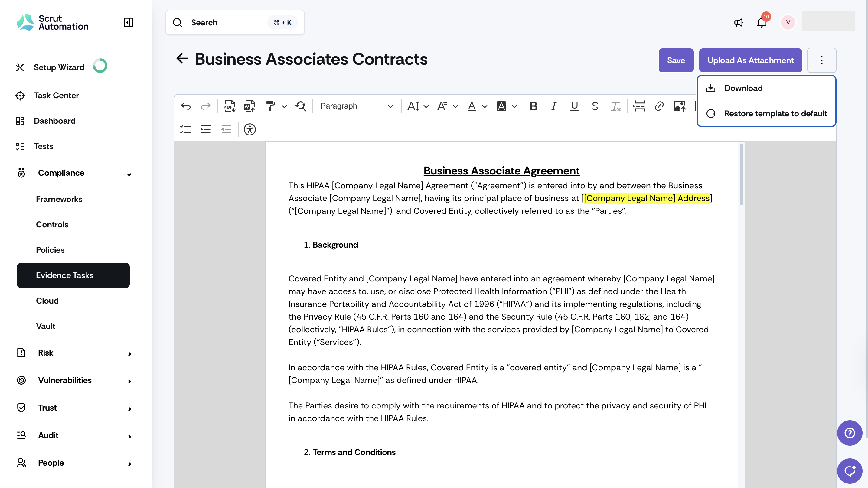
Task: Click the Insert Image toolbar icon
Action: 679,106
